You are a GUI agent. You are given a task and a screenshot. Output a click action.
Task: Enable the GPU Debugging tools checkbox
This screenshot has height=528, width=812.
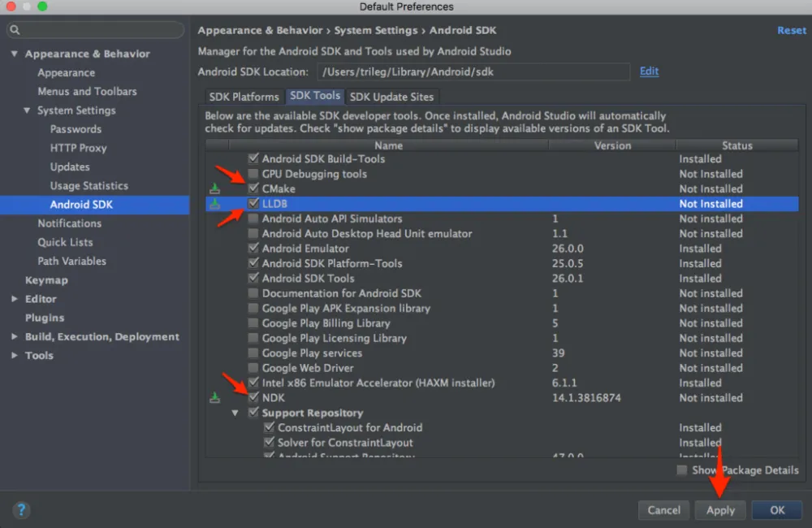(254, 174)
